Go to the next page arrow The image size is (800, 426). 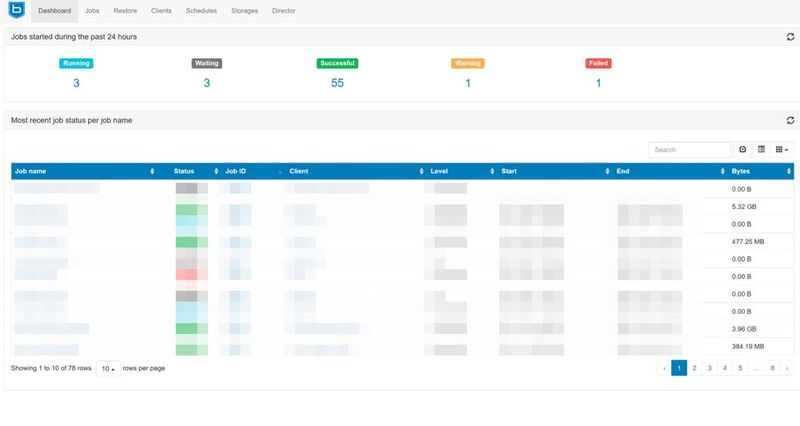point(787,368)
